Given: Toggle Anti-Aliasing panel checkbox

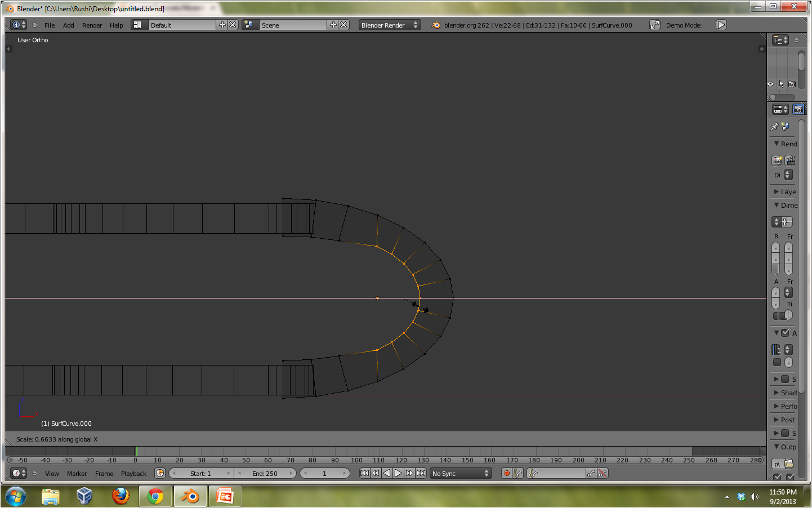Looking at the screenshot, I should [x=785, y=333].
